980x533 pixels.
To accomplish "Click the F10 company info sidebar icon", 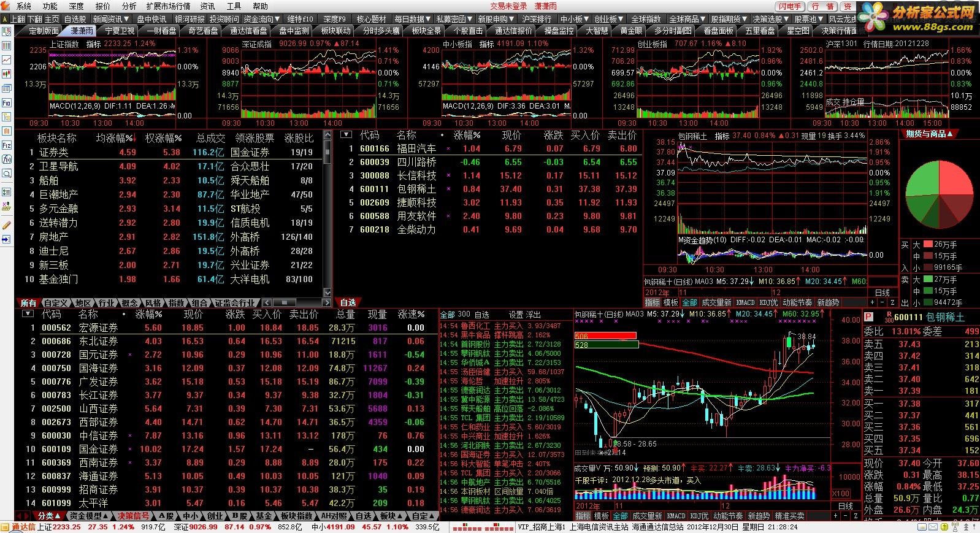I will coord(6,102).
